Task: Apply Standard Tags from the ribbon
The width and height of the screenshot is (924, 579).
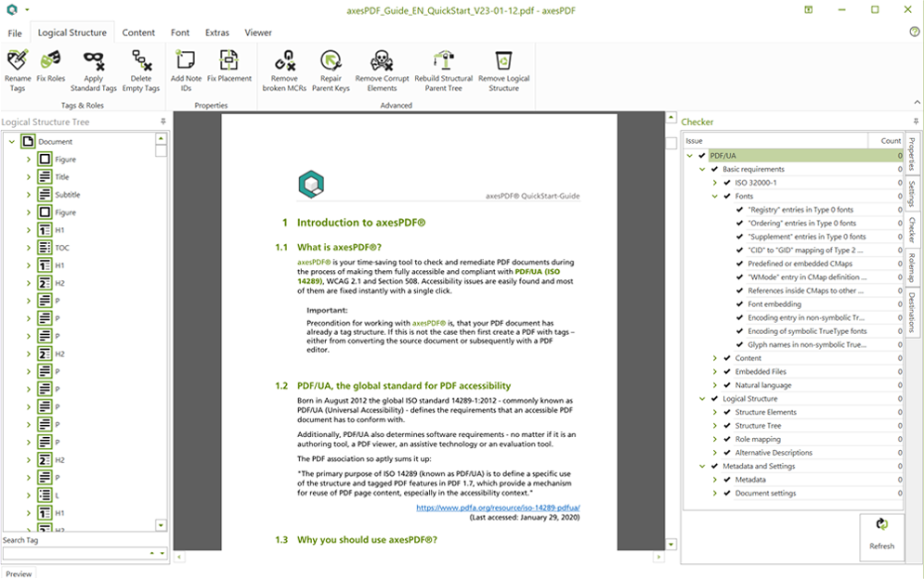Action: pos(93,61)
